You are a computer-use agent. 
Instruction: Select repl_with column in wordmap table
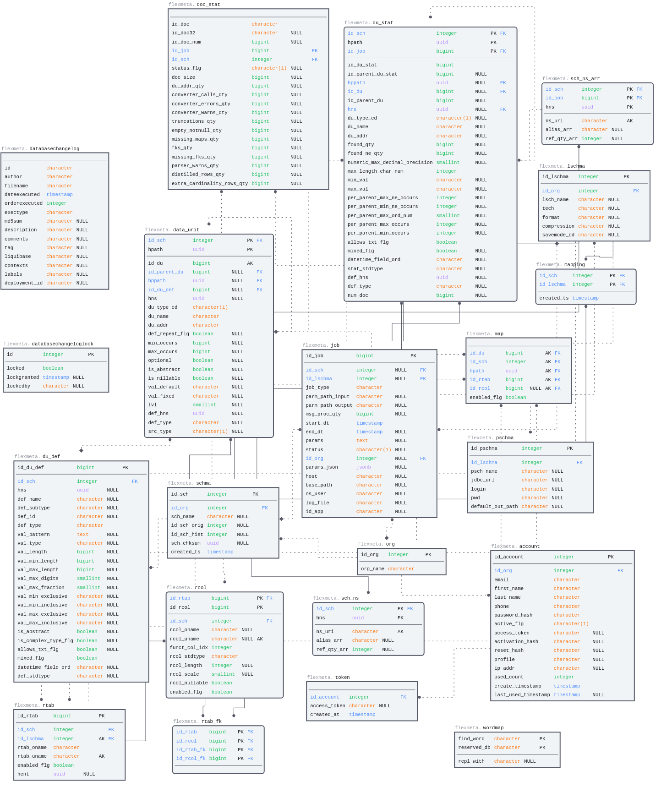click(x=471, y=761)
